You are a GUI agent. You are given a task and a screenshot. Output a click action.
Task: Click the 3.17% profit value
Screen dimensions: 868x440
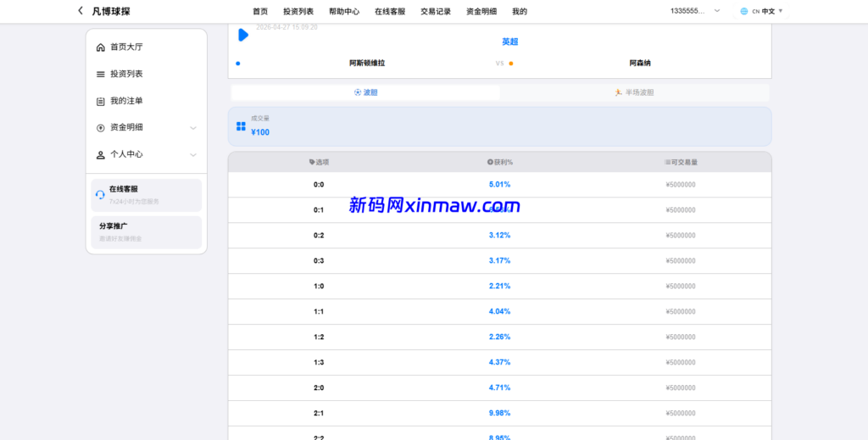(499, 261)
